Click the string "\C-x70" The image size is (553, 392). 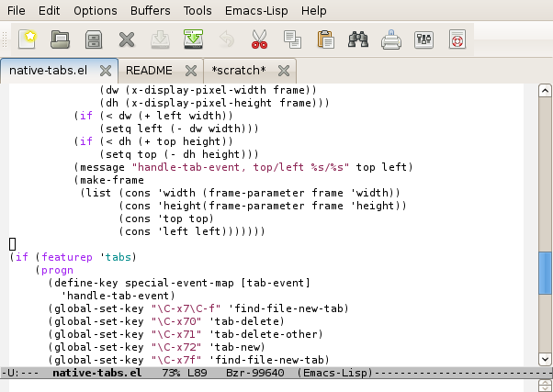pos(176,321)
